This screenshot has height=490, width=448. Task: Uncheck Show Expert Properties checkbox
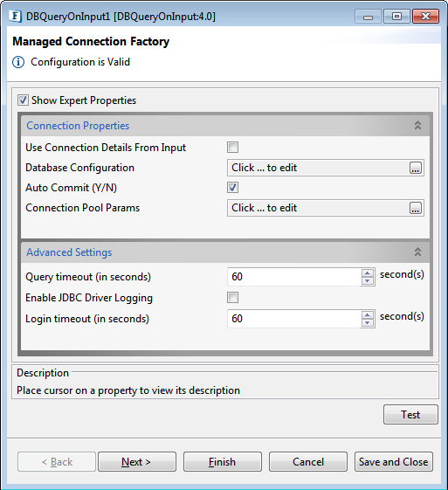[23, 100]
